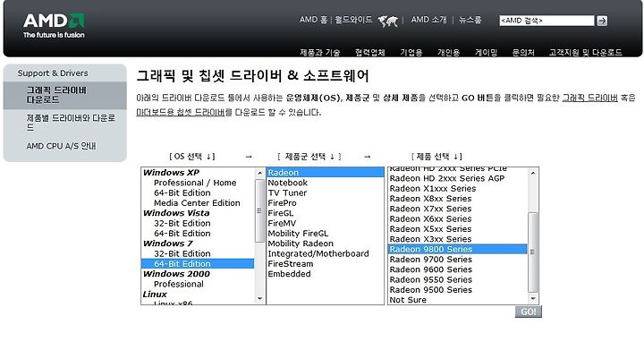The image size is (644, 342).
Task: Select Windows 7 64-Bit Edition
Action: [198, 264]
